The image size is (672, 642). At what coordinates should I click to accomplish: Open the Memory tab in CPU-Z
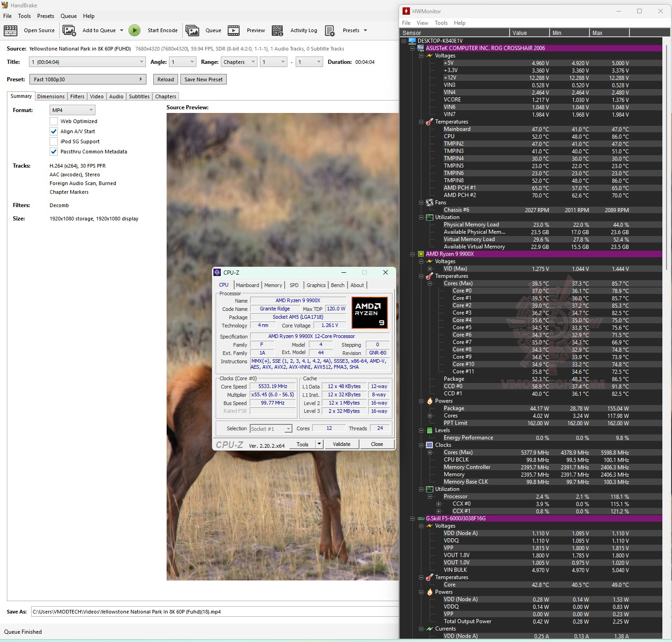(273, 285)
